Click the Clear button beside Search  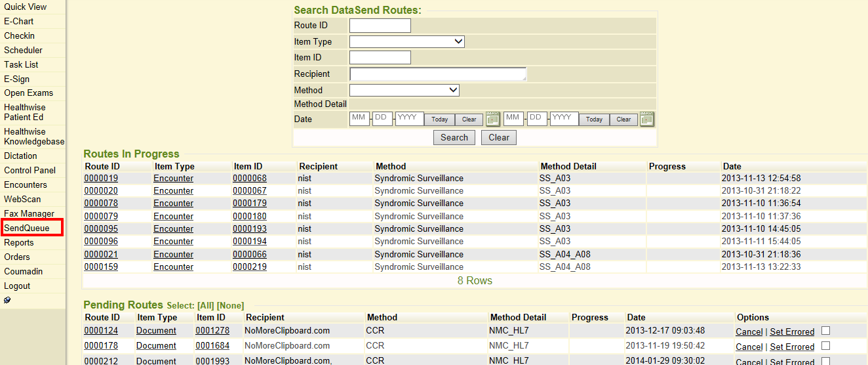point(498,137)
